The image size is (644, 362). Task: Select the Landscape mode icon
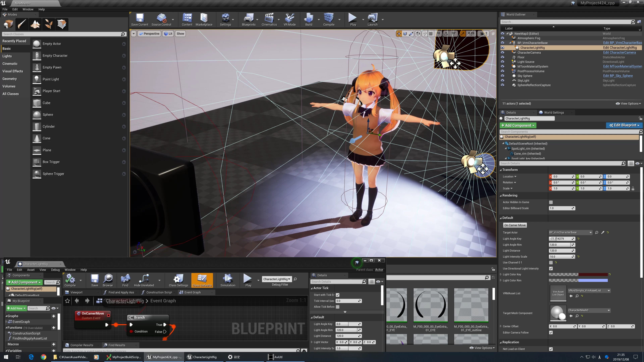(35, 24)
